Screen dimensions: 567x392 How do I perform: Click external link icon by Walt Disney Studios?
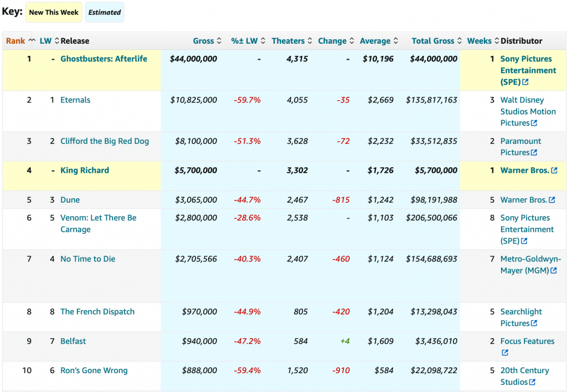pos(534,123)
